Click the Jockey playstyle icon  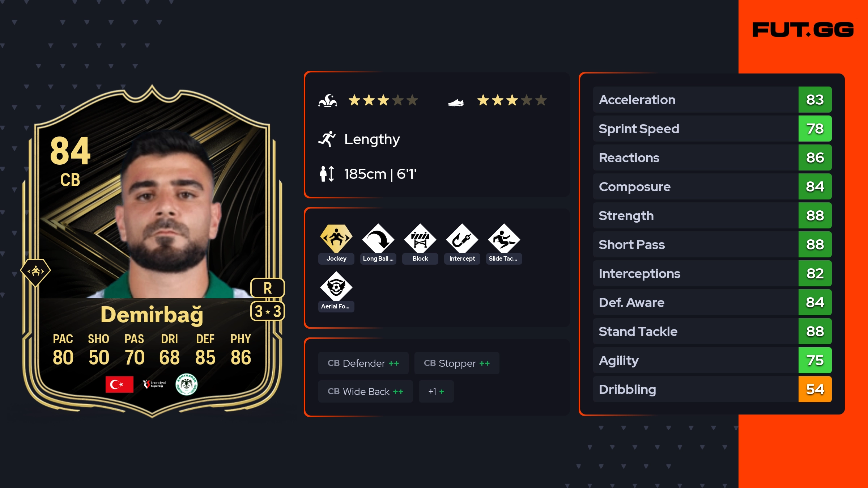coord(336,238)
